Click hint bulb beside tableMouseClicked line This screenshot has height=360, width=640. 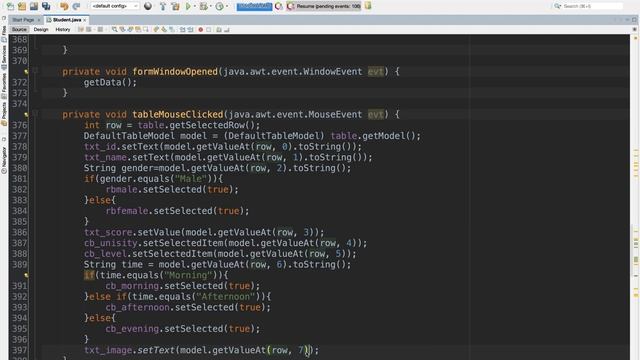(x=26, y=115)
